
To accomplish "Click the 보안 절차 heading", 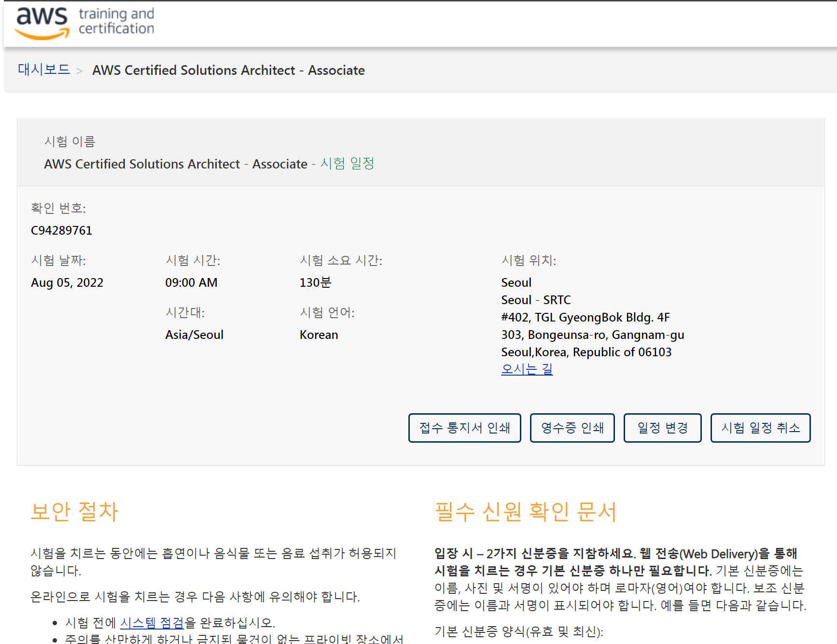I will (74, 511).
